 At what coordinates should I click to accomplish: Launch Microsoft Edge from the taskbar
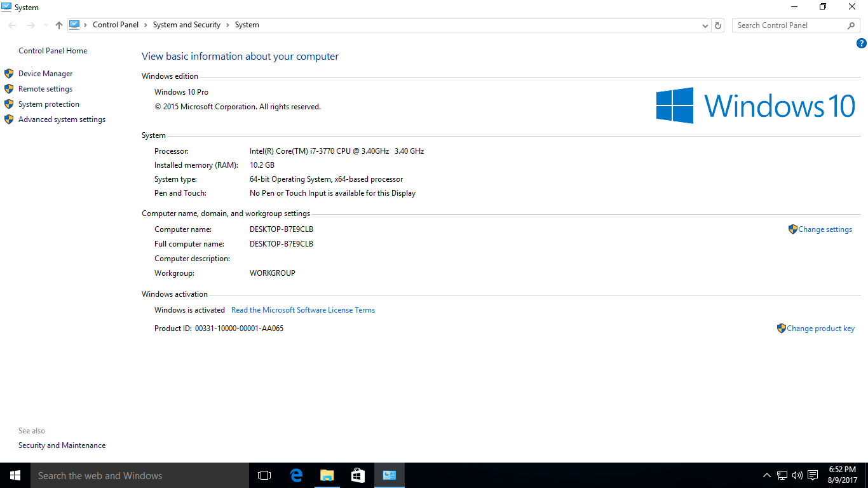(295, 475)
